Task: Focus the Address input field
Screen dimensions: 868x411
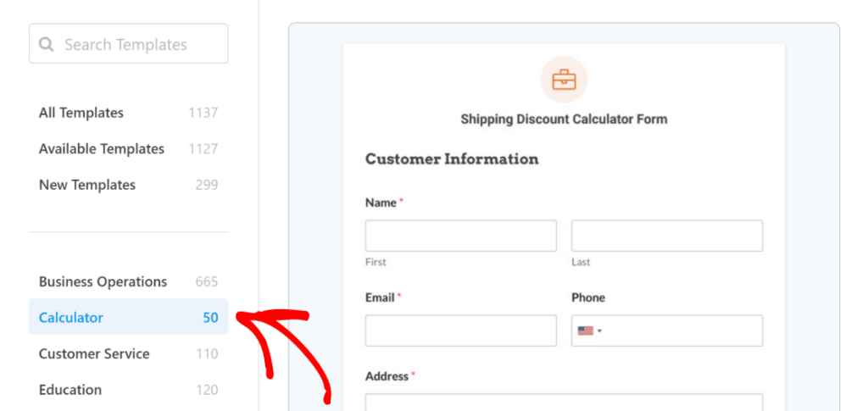Action: point(564,403)
